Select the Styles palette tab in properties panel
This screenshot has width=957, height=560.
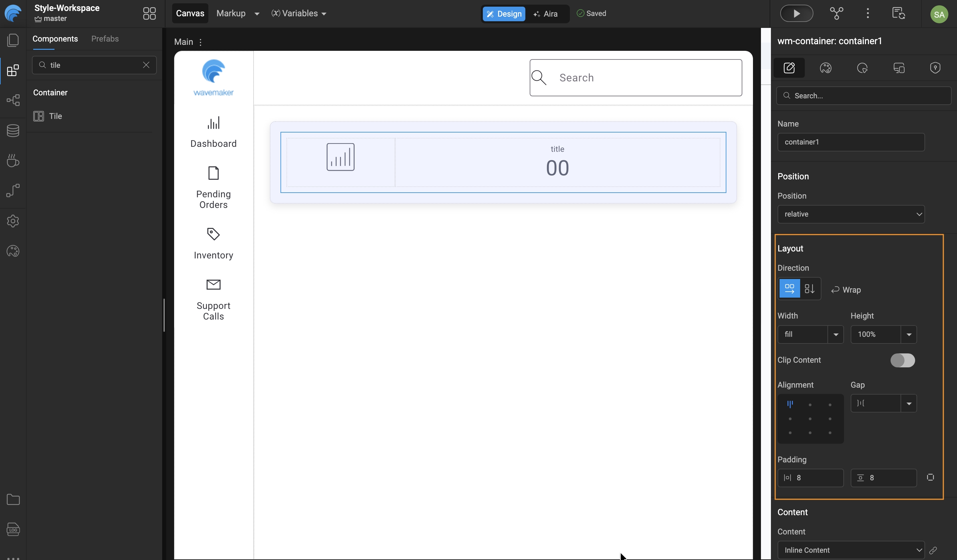[x=826, y=68]
